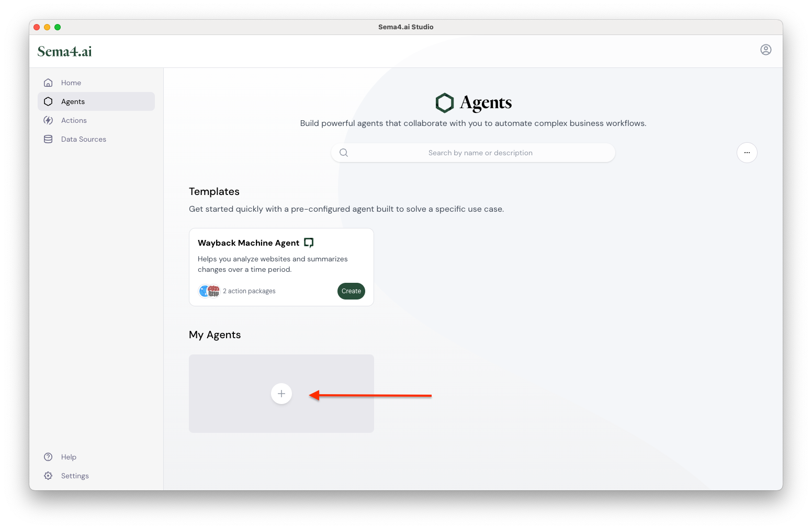Viewport: 812px width, 529px height.
Task: Select Agents in the sidebar
Action: [x=96, y=101]
